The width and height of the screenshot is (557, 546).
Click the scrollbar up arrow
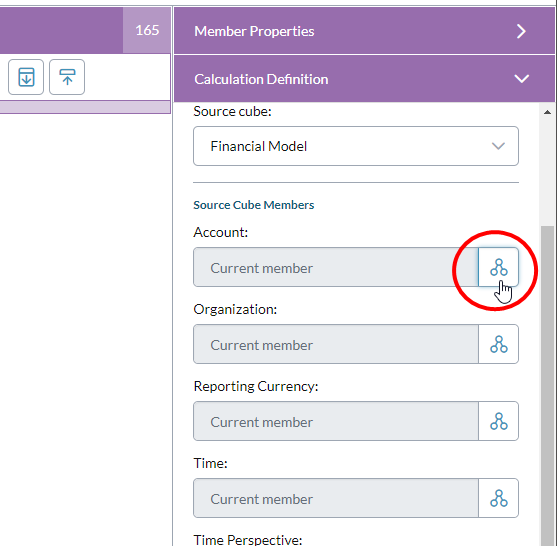(547, 112)
